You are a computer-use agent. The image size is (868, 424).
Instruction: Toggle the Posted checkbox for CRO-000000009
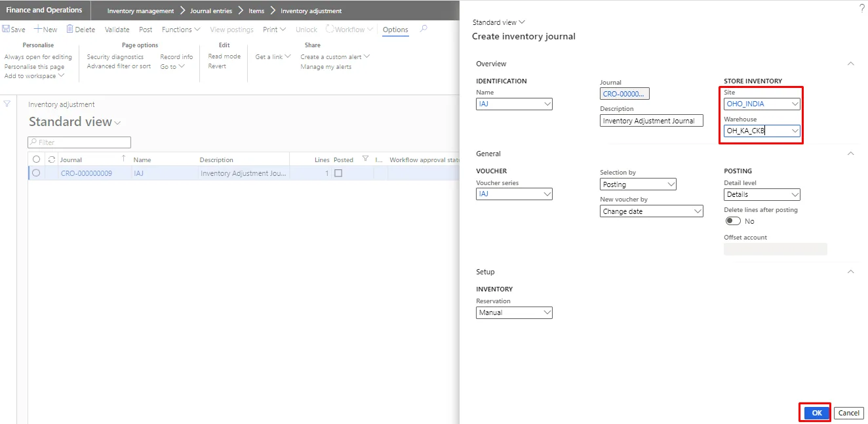click(338, 173)
